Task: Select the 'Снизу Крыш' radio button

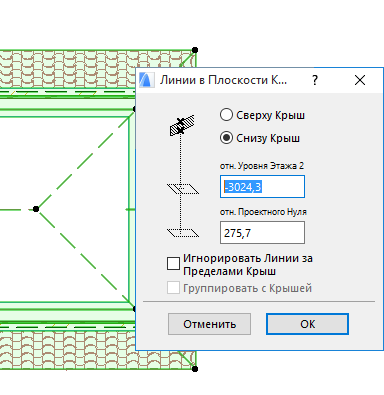Action: click(226, 138)
